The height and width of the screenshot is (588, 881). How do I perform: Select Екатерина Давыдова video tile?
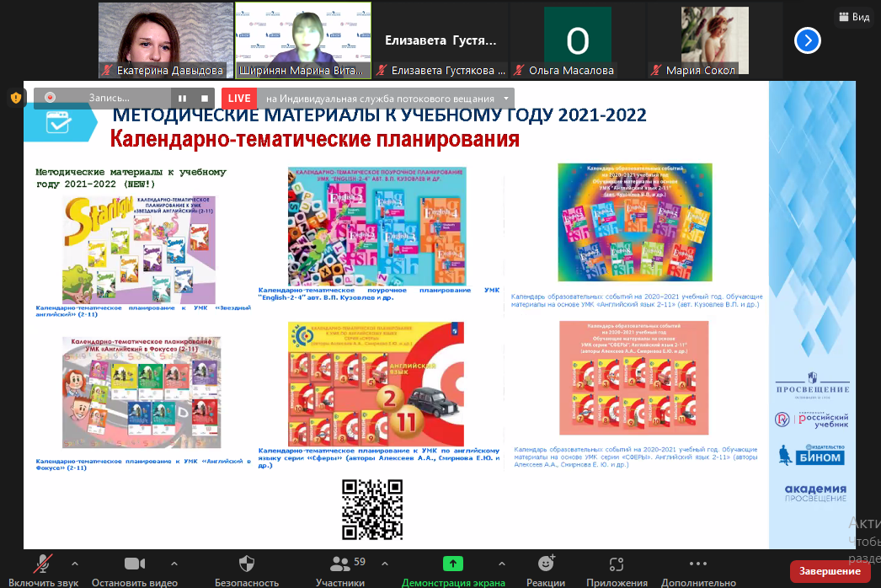165,40
